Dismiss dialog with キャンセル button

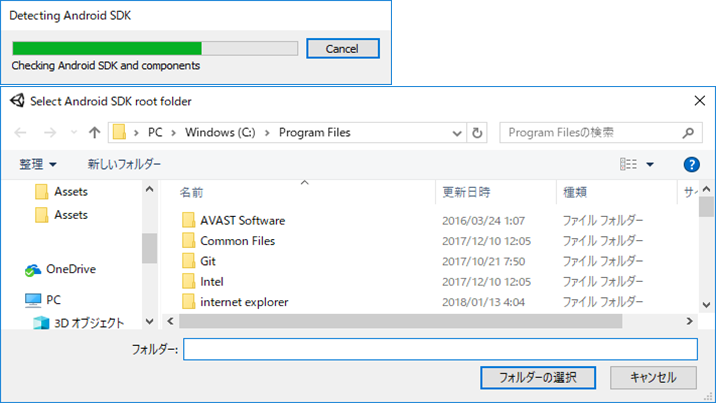(x=653, y=377)
